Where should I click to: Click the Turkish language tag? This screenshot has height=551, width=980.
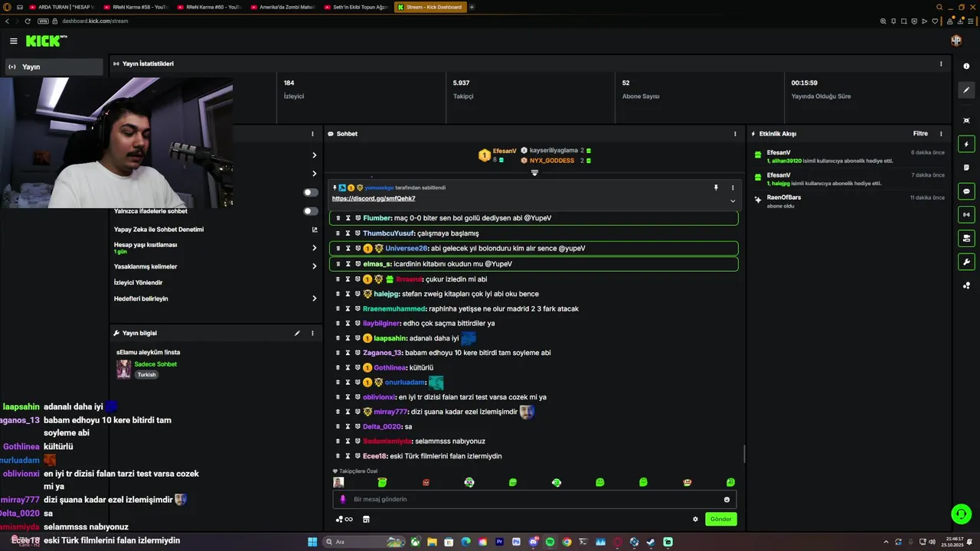pos(146,375)
